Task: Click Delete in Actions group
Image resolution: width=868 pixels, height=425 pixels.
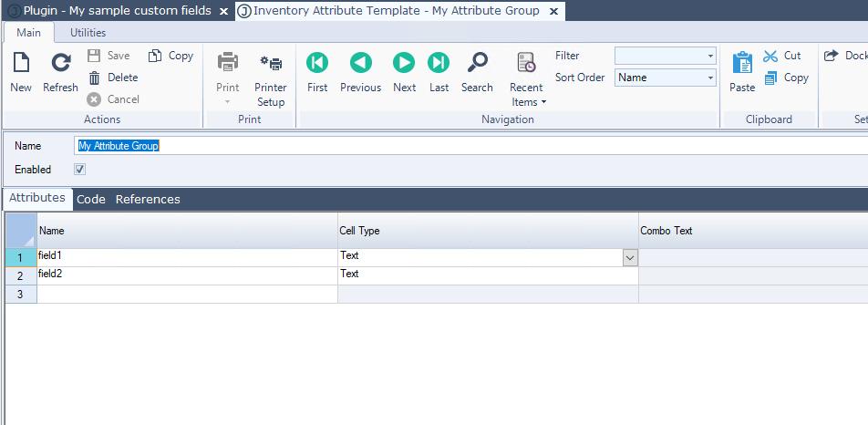Action: point(113,78)
